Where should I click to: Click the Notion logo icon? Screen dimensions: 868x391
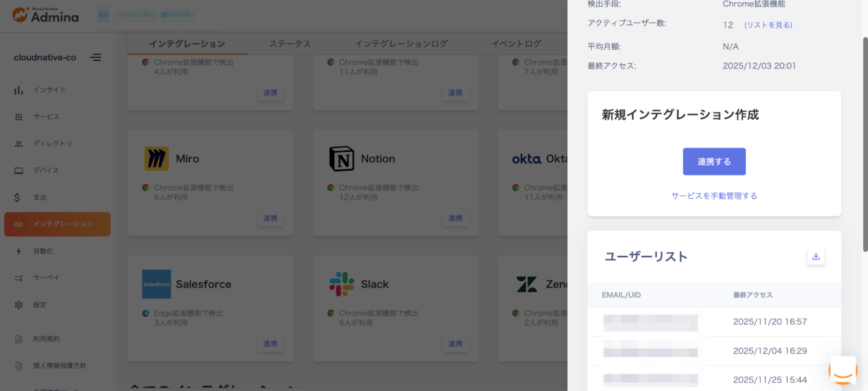341,158
